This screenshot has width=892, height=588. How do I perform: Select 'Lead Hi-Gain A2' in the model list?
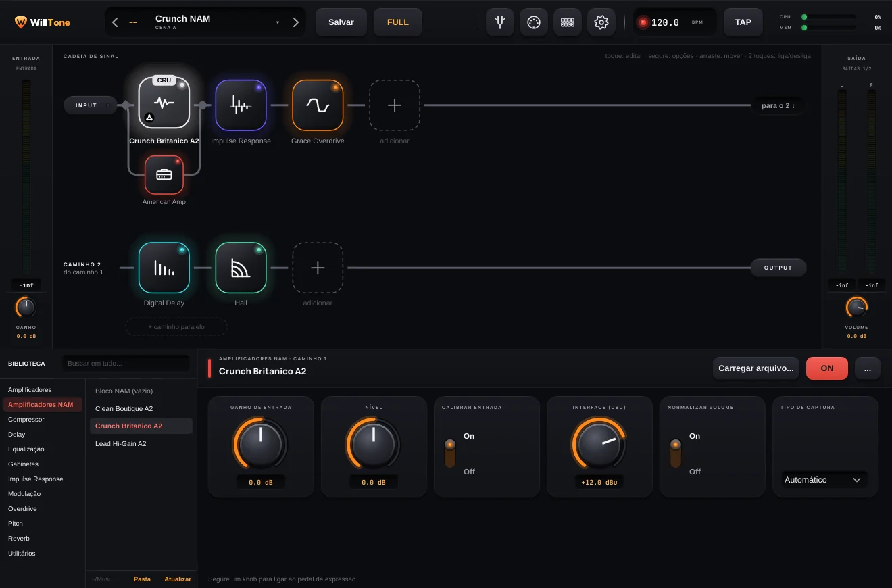click(x=141, y=444)
